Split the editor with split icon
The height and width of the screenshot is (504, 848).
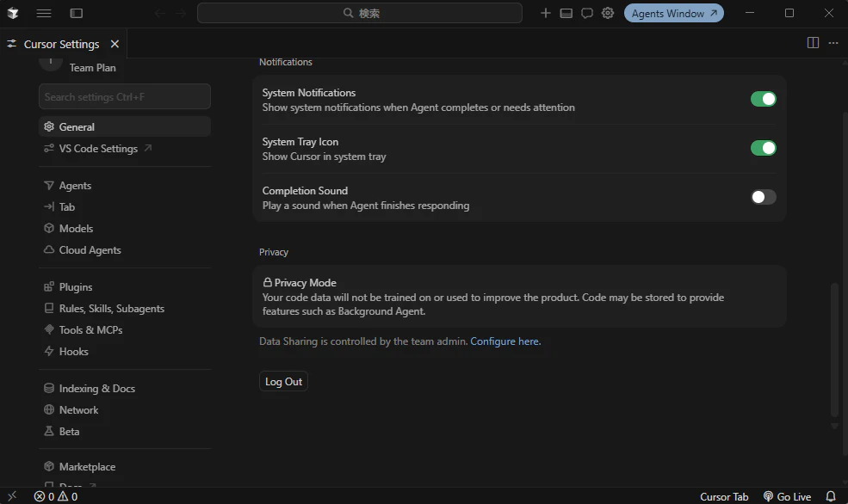click(x=813, y=43)
